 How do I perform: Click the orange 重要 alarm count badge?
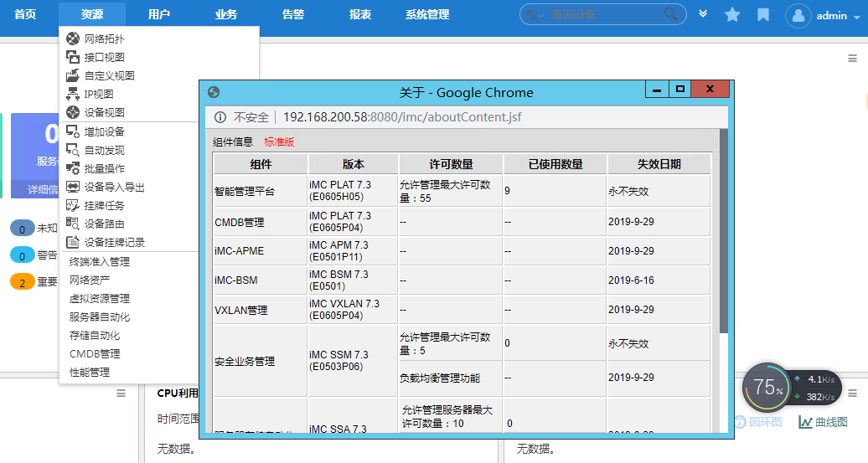23,282
